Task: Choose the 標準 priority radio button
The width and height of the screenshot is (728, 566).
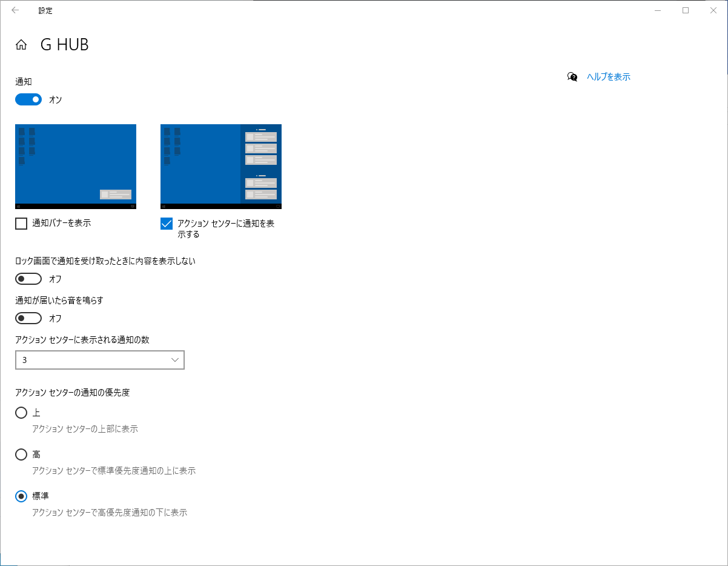Action: [21, 496]
